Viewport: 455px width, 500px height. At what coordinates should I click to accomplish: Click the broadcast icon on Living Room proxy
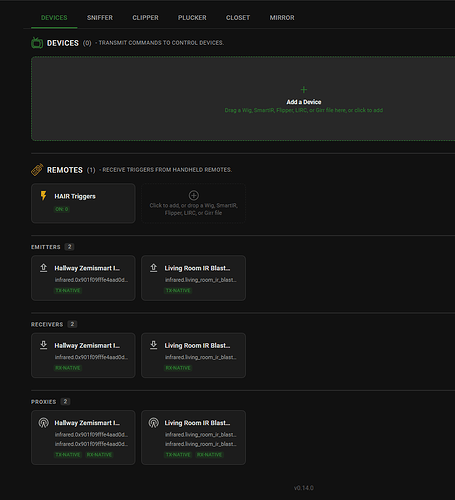pyautogui.click(x=153, y=423)
